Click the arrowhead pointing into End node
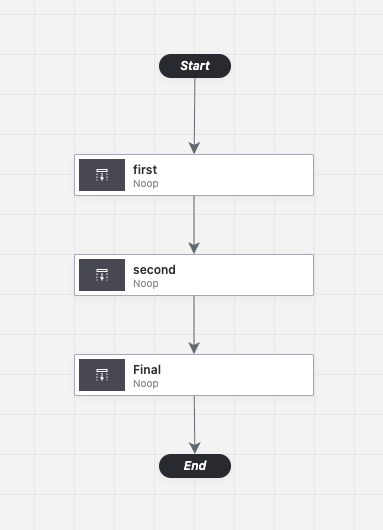This screenshot has width=383, height=530. tap(195, 448)
